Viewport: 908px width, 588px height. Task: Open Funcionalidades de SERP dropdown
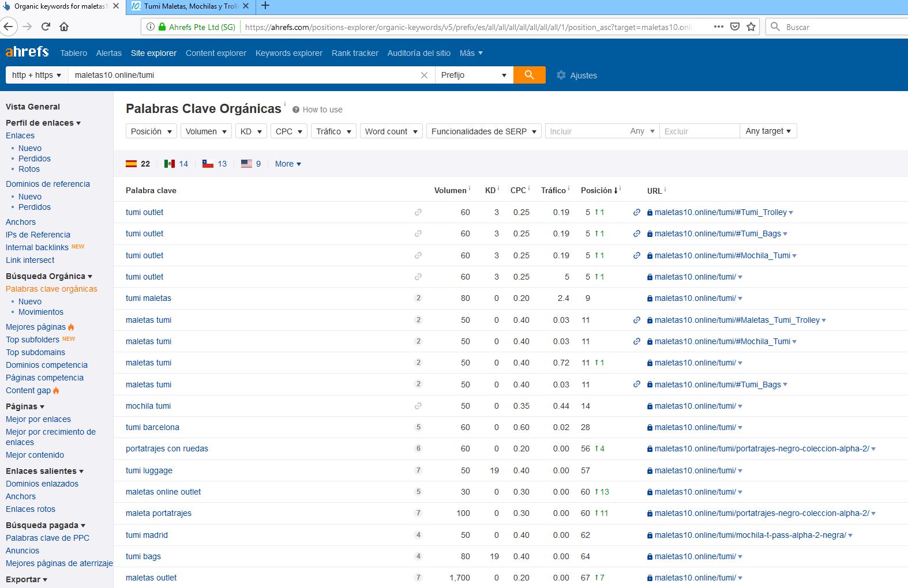pos(484,131)
